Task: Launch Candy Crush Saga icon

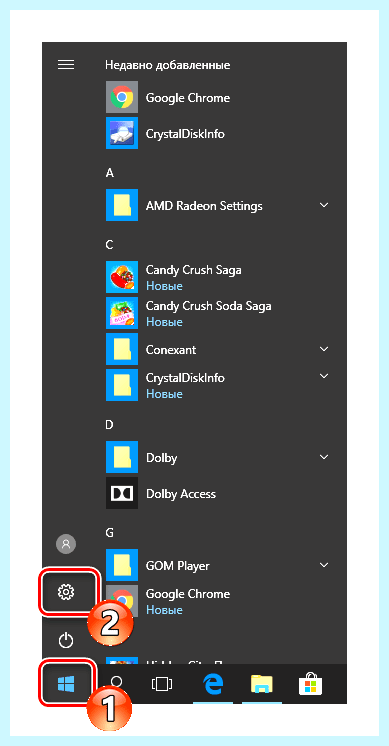Action: [x=122, y=277]
